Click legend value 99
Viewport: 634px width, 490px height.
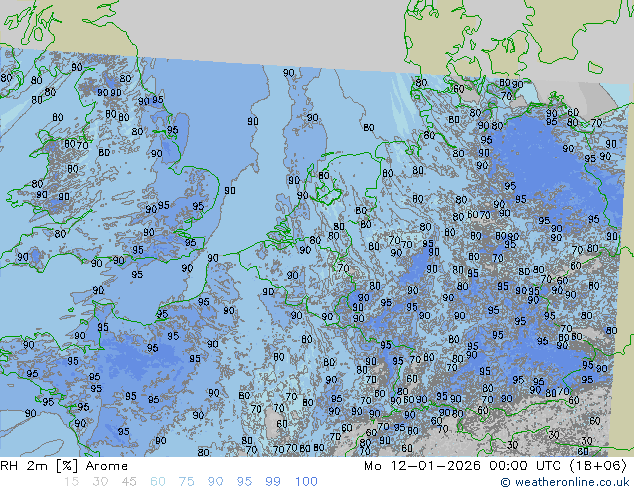pyautogui.click(x=273, y=482)
